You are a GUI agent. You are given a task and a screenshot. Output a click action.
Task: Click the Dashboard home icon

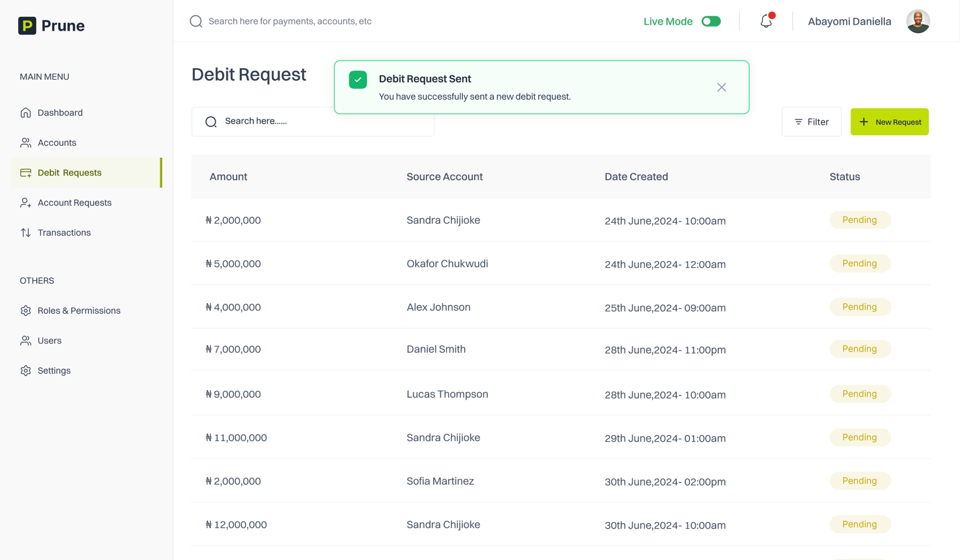pos(25,112)
